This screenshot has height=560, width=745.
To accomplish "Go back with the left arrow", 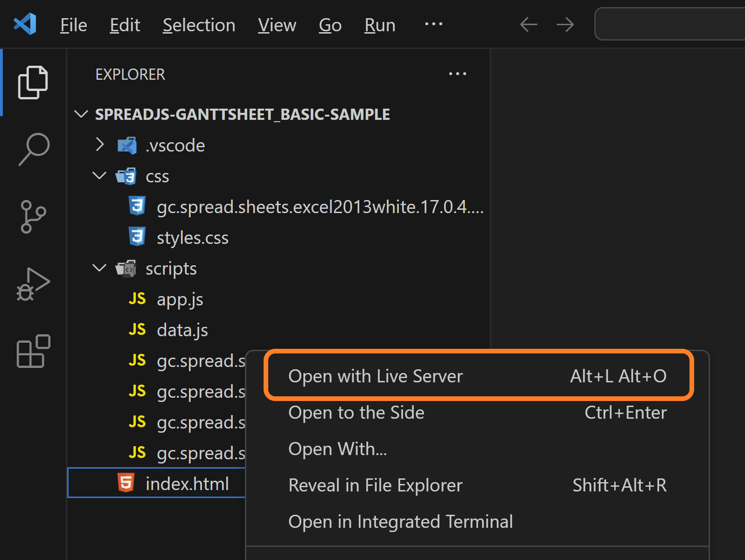I will [529, 24].
